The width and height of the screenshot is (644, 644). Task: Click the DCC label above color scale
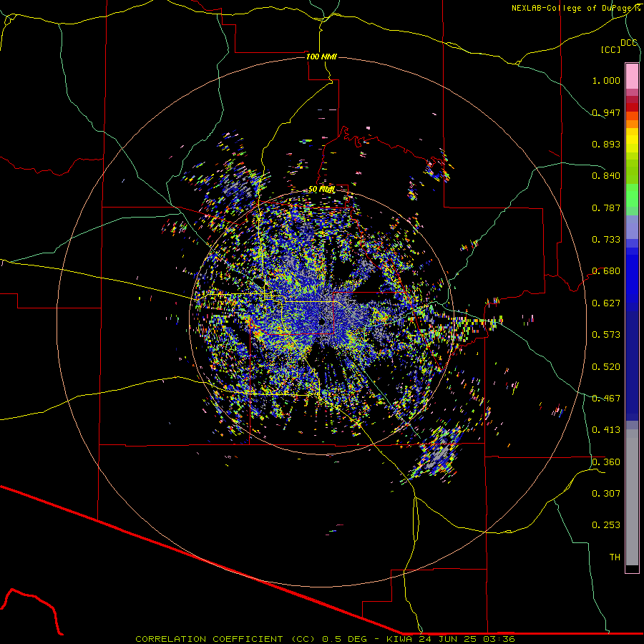pos(629,43)
